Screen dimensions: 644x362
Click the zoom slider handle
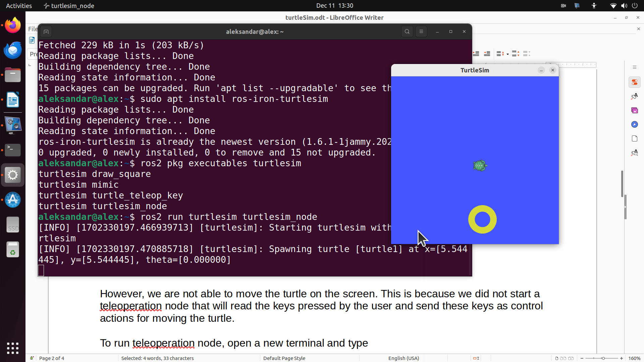click(x=603, y=358)
